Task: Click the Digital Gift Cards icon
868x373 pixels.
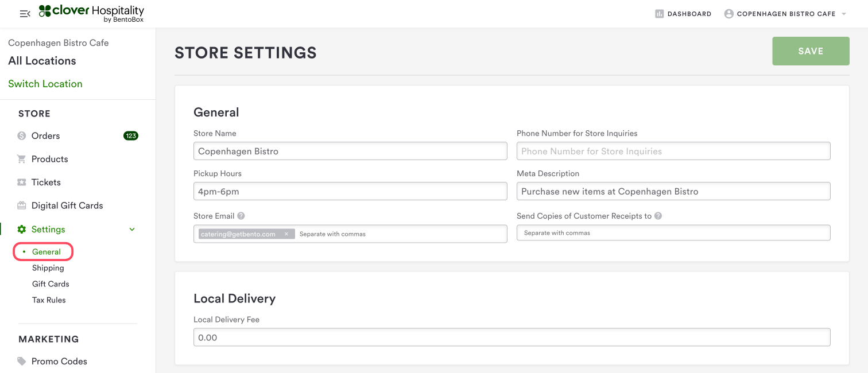Action: [x=22, y=205]
